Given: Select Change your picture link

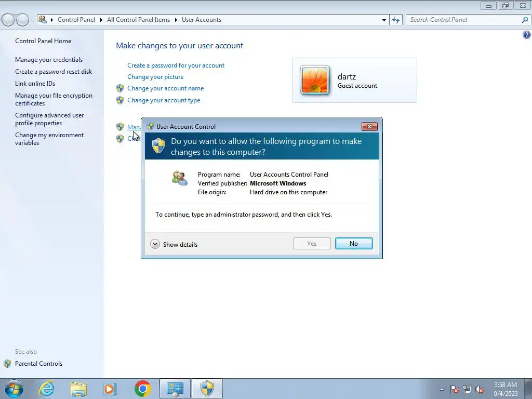Looking at the screenshot, I should (155, 77).
